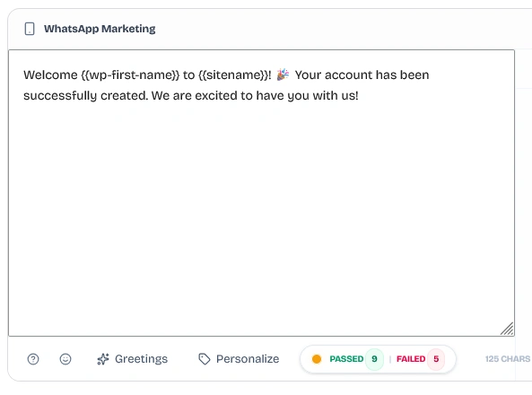Click the textarea resize handle corner
The width and height of the screenshot is (532, 395).
click(x=507, y=329)
